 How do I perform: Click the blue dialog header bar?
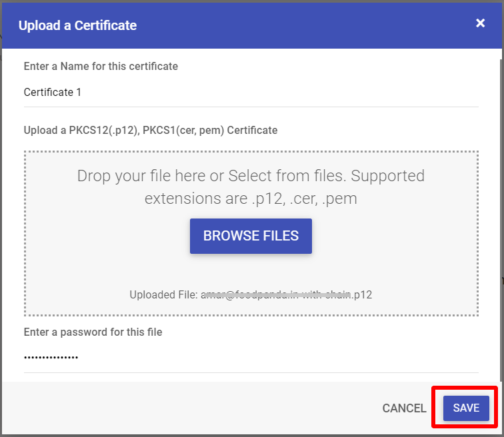click(x=252, y=26)
